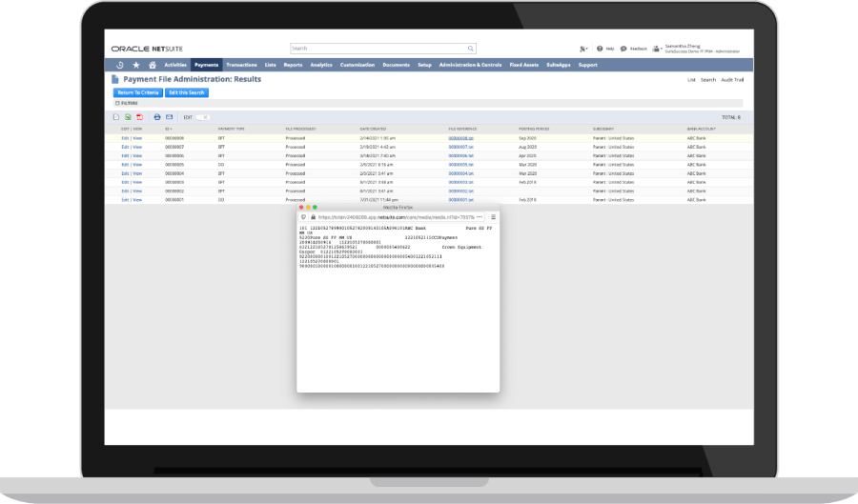Click the List link
Screen dimensions: 858x504
coord(692,80)
